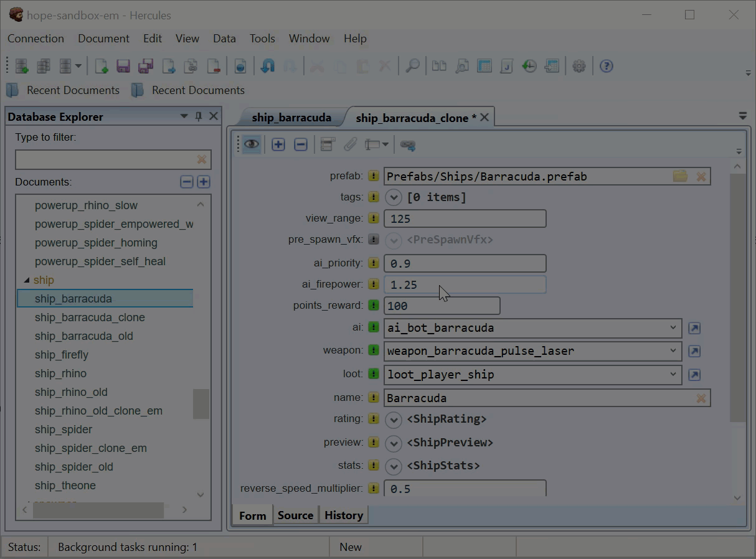Expand the ShipPreview section
The width and height of the screenshot is (756, 559).
click(x=393, y=443)
